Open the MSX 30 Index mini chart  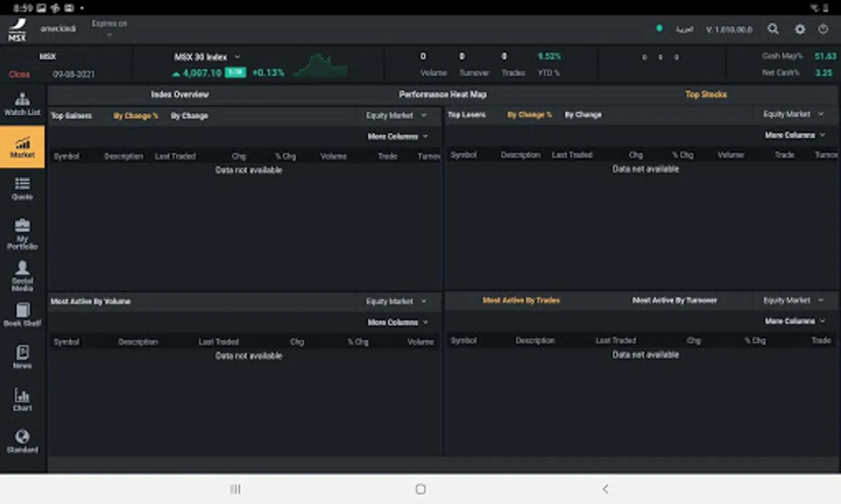pyautogui.click(x=320, y=65)
